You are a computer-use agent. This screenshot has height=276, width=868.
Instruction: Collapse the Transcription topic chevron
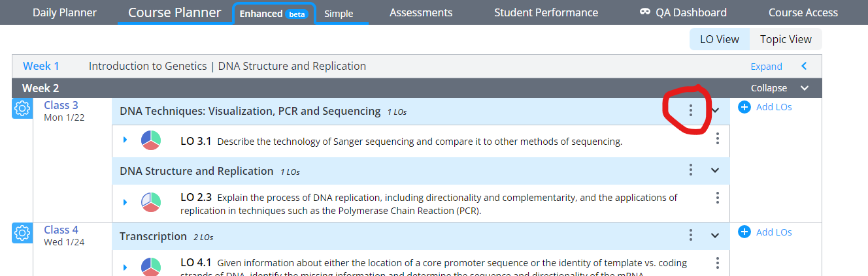coord(715,236)
